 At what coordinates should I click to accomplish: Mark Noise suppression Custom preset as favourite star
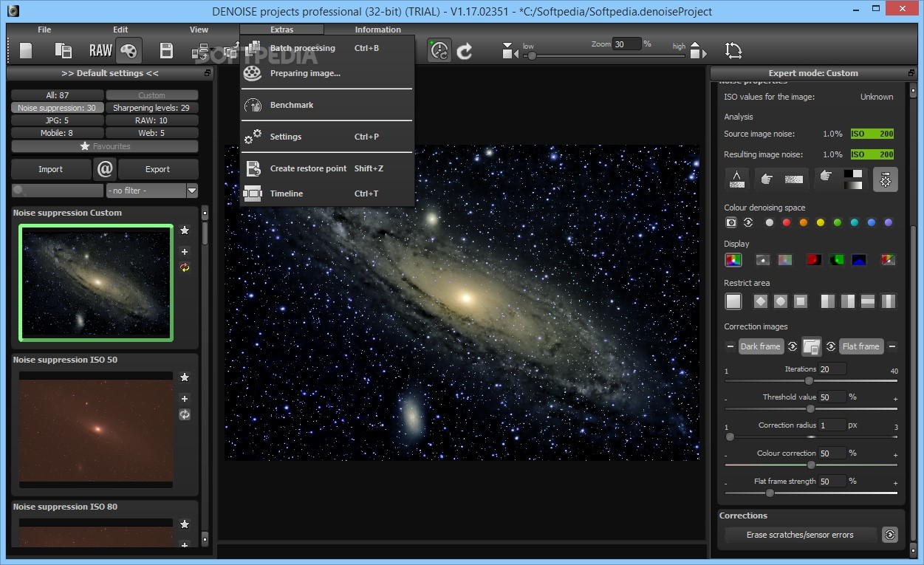pos(185,231)
